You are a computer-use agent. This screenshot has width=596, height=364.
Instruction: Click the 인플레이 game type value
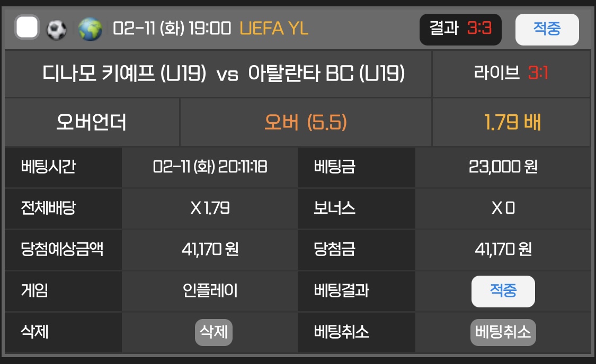click(210, 290)
